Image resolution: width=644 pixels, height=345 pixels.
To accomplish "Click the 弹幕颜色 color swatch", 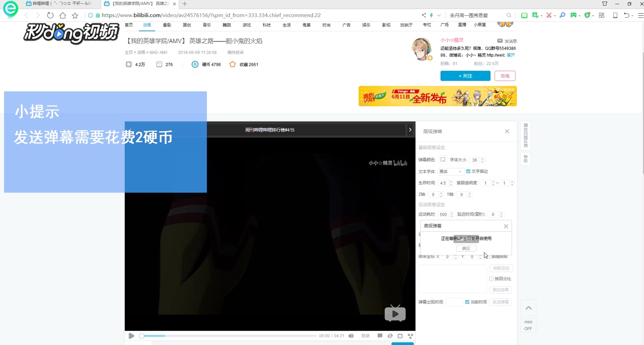I will [443, 160].
